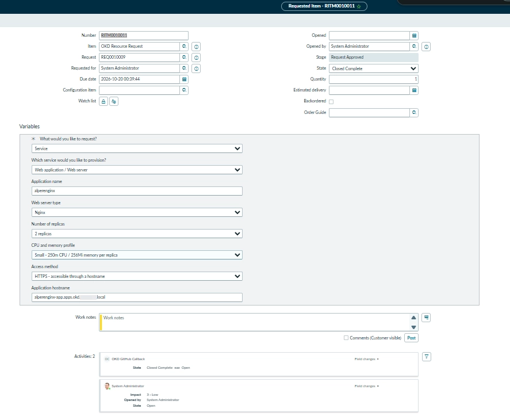Check the Comments (Customer visible) box
The width and height of the screenshot is (510, 420).
(346, 338)
